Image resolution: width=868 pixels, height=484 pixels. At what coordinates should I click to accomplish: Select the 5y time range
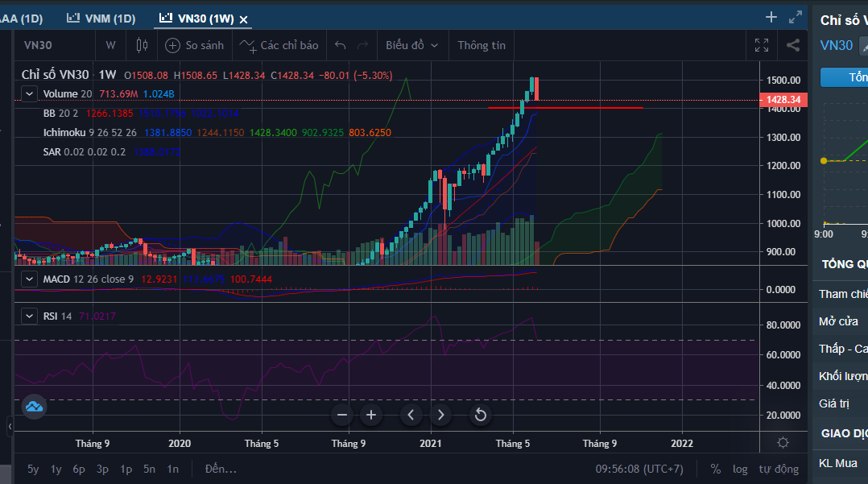[33, 469]
